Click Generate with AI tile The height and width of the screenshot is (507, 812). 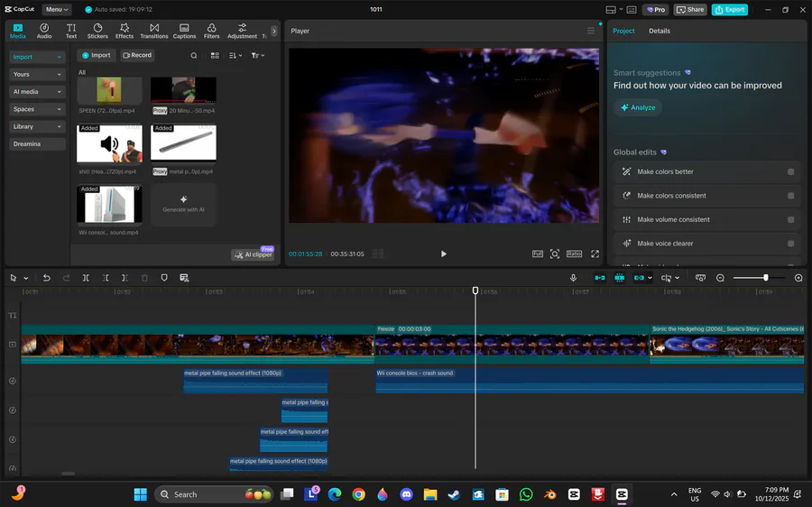coord(183,204)
